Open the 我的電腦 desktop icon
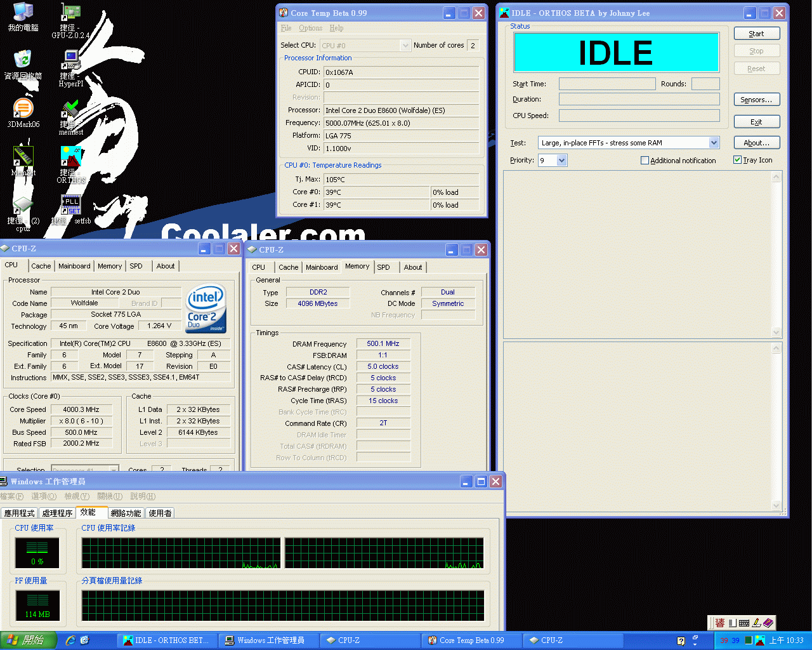Screen dimensions: 812x650 pyautogui.click(x=23, y=17)
